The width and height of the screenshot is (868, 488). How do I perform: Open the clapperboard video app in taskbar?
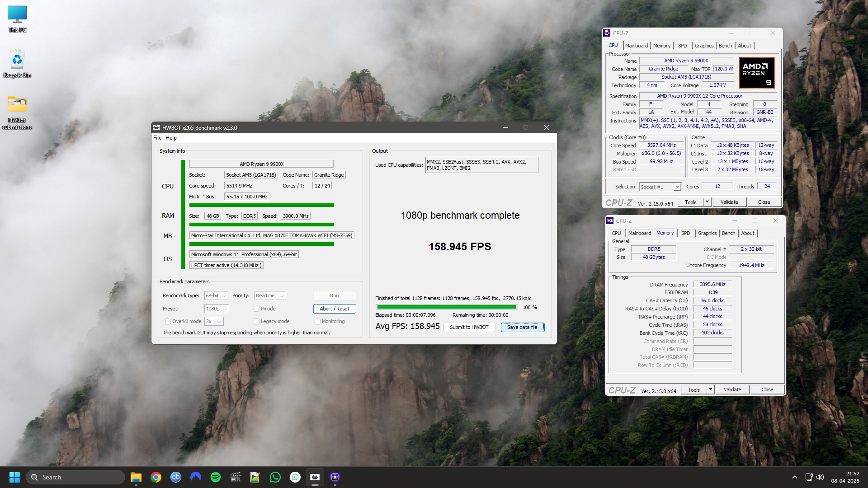tap(236, 477)
